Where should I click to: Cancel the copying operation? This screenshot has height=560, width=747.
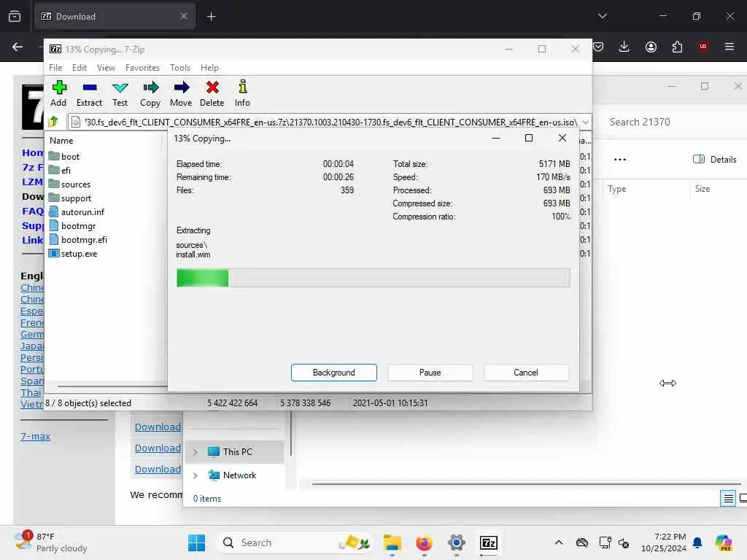pyautogui.click(x=526, y=373)
